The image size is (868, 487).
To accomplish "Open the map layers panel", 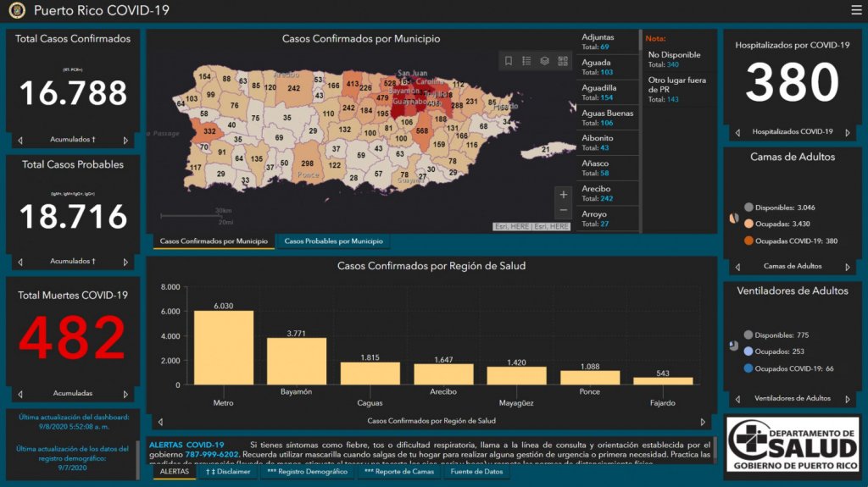I will [544, 61].
